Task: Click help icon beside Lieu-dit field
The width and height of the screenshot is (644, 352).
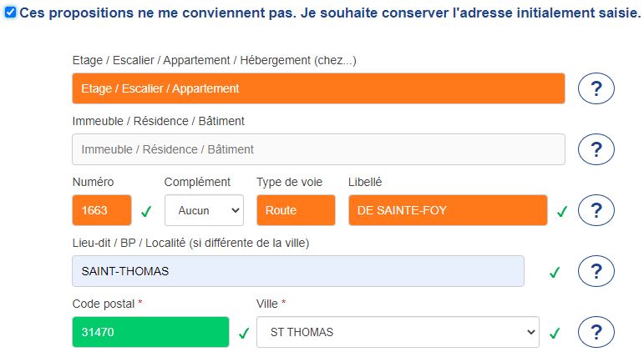Action: [596, 271]
